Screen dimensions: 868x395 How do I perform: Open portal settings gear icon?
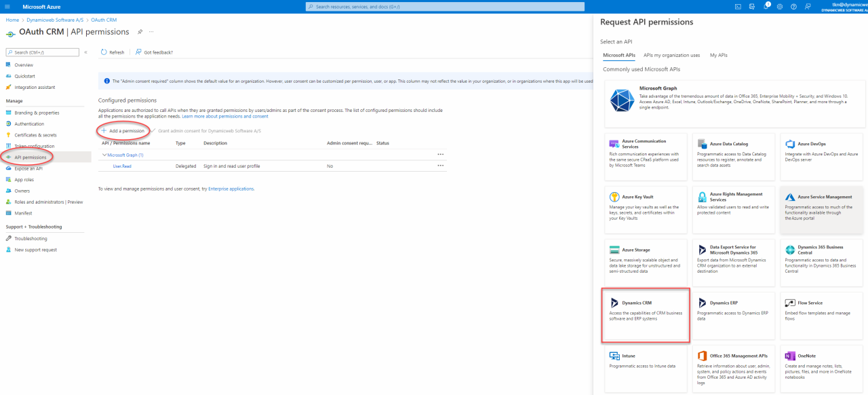[780, 7]
